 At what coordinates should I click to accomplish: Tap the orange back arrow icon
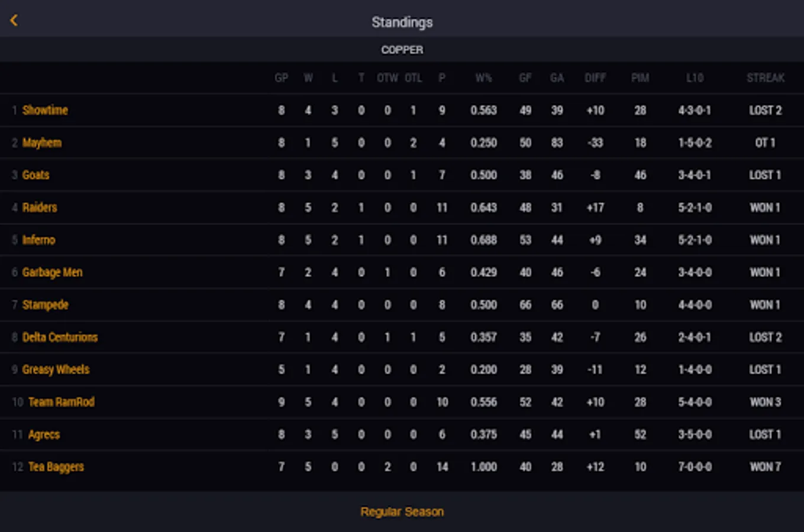tap(14, 21)
